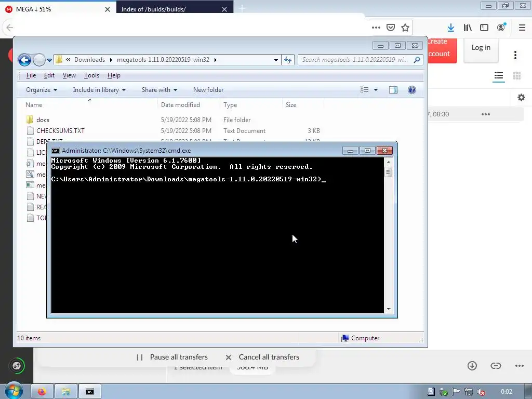Screen dimensions: 532x399
Task: Open Firefox page actions three-dot menu
Action: point(376,28)
